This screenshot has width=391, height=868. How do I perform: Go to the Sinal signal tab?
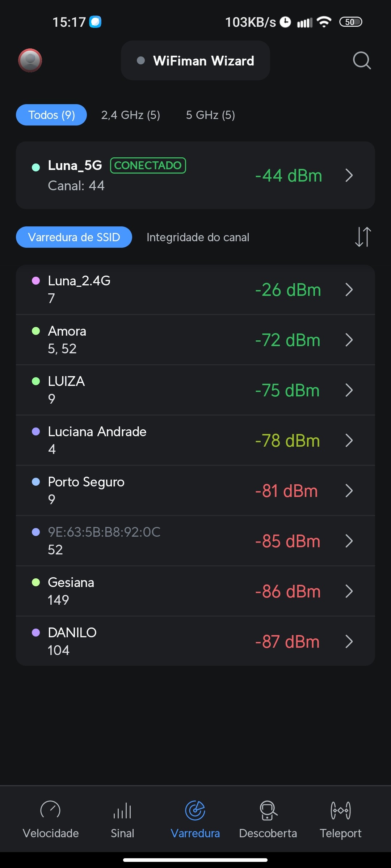(122, 819)
